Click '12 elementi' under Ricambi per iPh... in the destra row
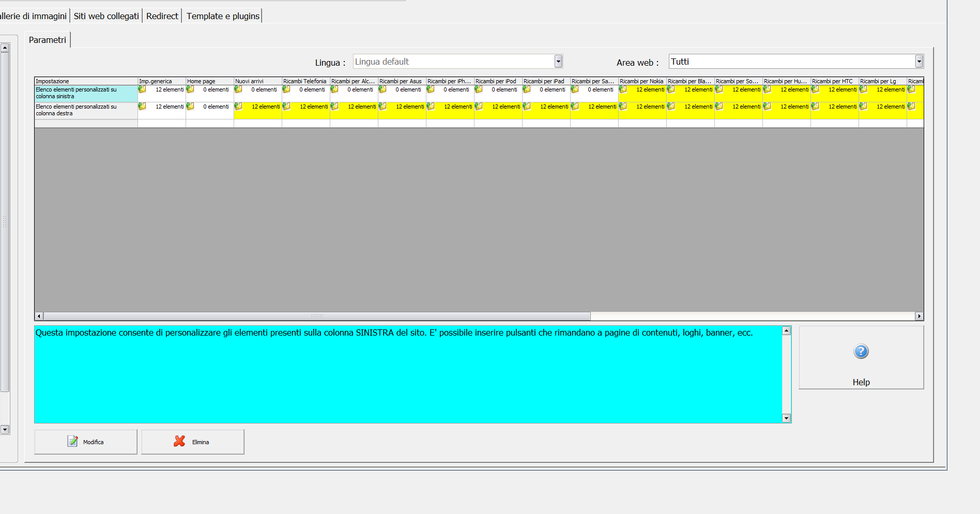The image size is (980, 514). point(458,107)
